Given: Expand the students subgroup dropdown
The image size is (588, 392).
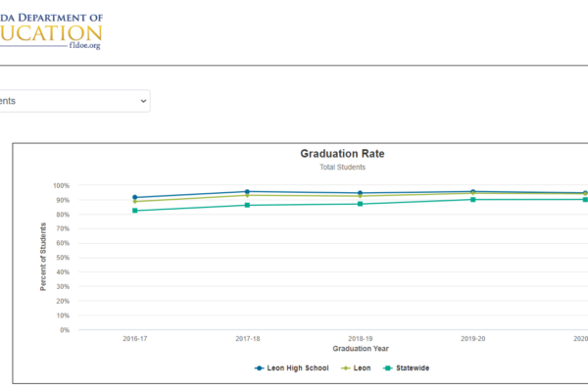Looking at the screenshot, I should [74, 101].
